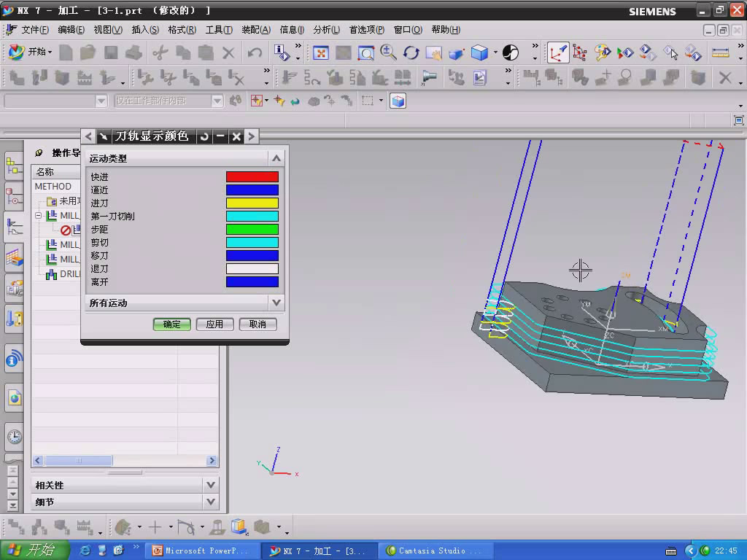The width and height of the screenshot is (747, 560).
Task: Open the 工具(T) menu
Action: click(x=219, y=29)
